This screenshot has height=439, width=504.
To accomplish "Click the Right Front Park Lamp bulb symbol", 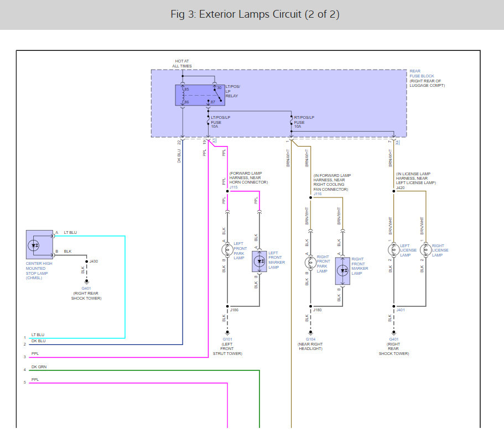I will tap(310, 263).
